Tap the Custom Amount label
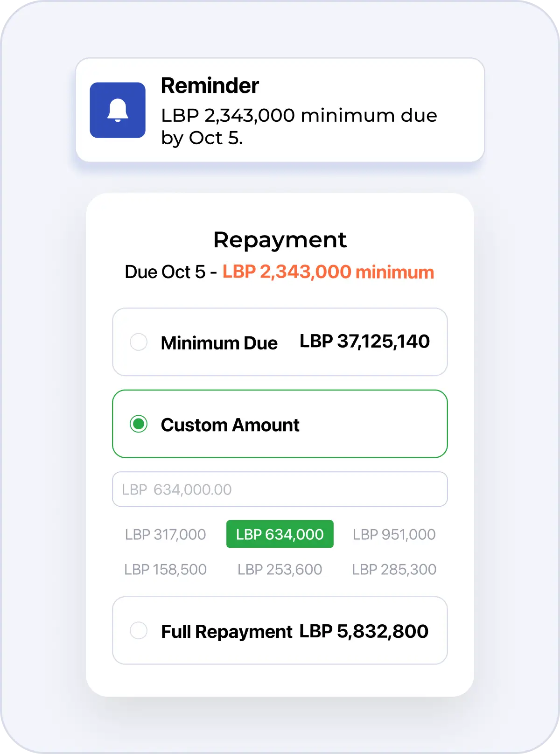 [x=230, y=425]
